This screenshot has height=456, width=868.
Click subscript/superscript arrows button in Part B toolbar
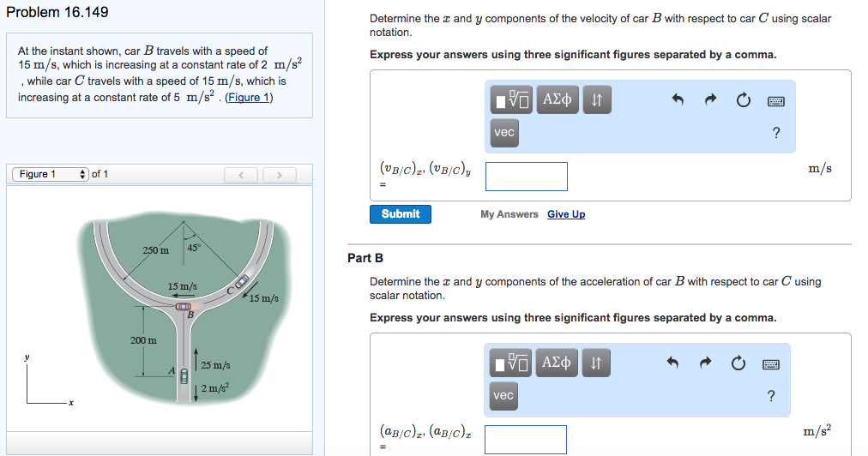point(595,363)
